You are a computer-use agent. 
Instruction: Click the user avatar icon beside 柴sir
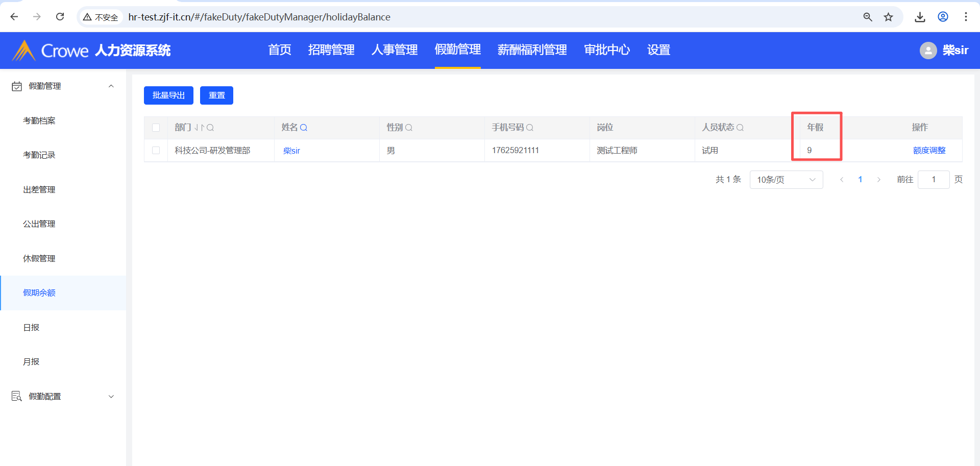pyautogui.click(x=928, y=50)
